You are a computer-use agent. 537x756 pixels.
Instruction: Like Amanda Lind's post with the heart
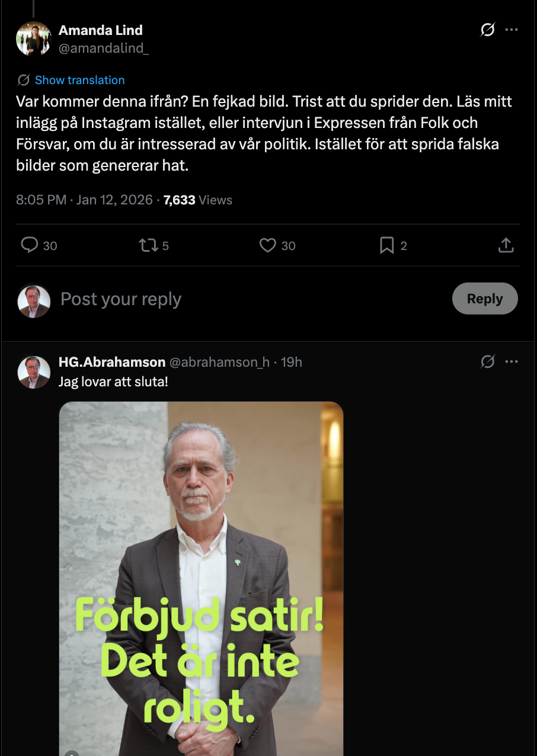click(x=268, y=245)
